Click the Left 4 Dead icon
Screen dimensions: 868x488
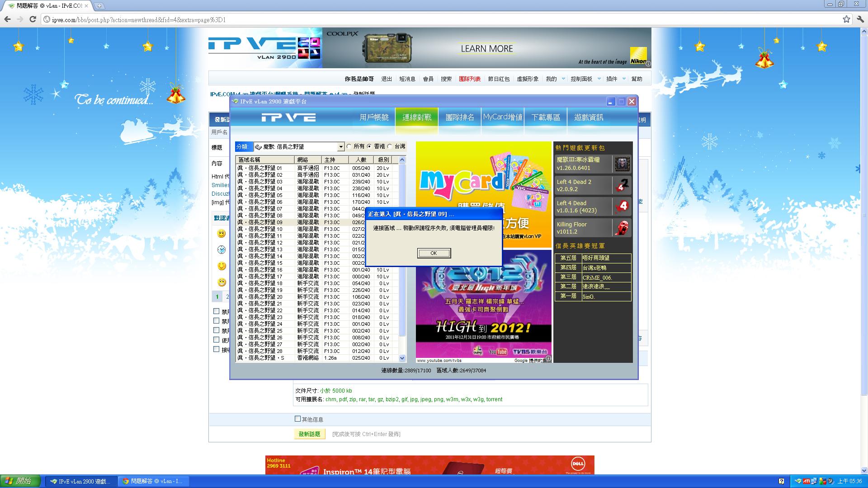coord(622,206)
